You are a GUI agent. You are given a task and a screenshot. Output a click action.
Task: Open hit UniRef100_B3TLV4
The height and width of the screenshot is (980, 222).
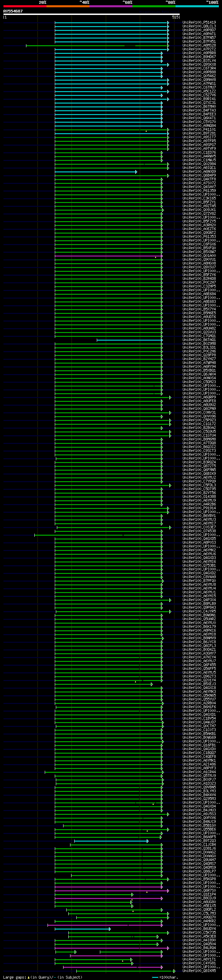(199, 60)
